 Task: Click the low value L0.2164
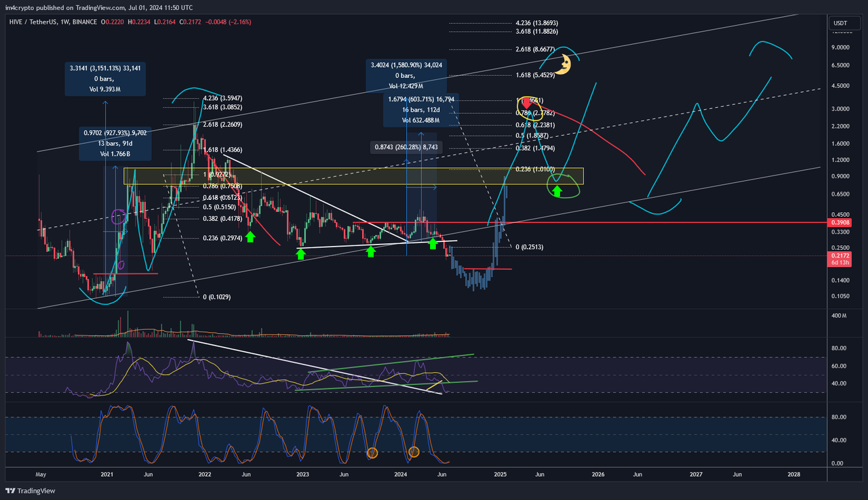[x=165, y=22]
